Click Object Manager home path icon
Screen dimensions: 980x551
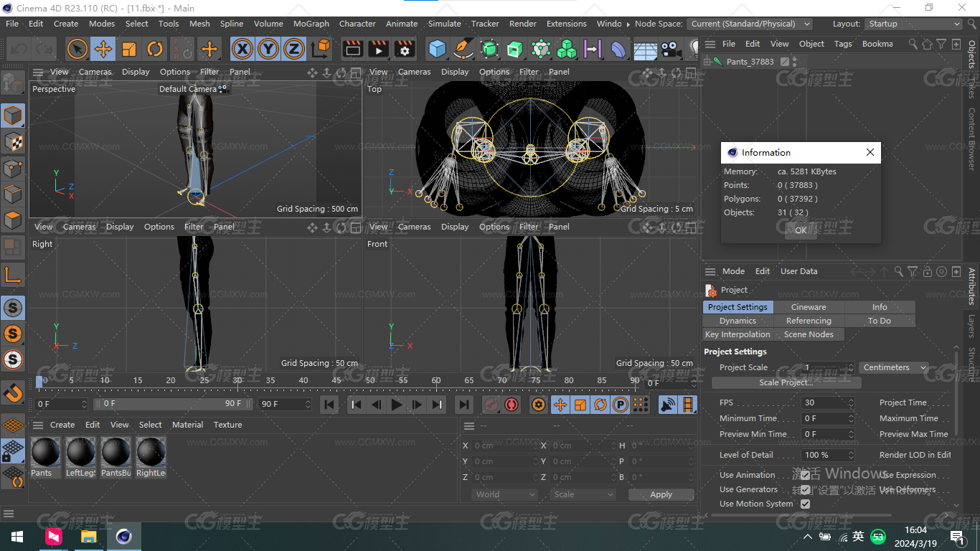(x=927, y=44)
